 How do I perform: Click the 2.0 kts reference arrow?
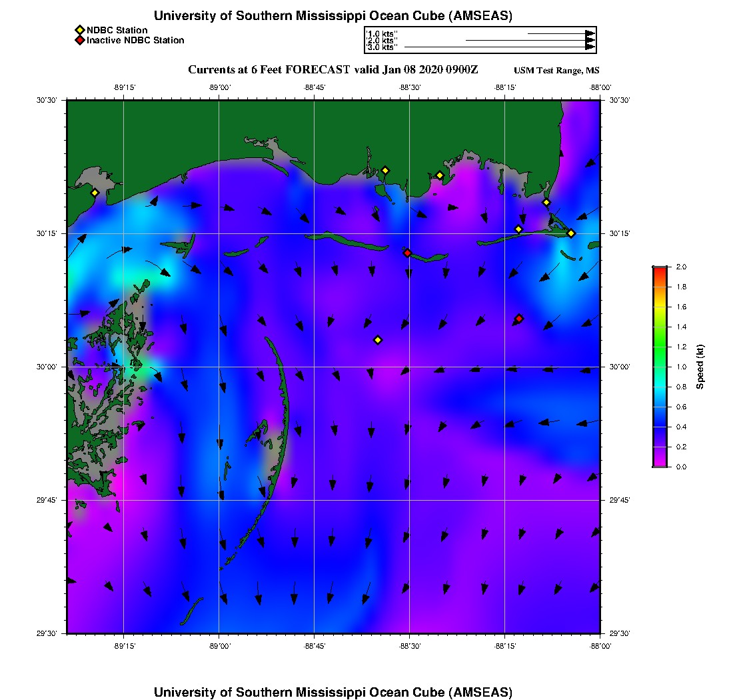pyautogui.click(x=530, y=40)
